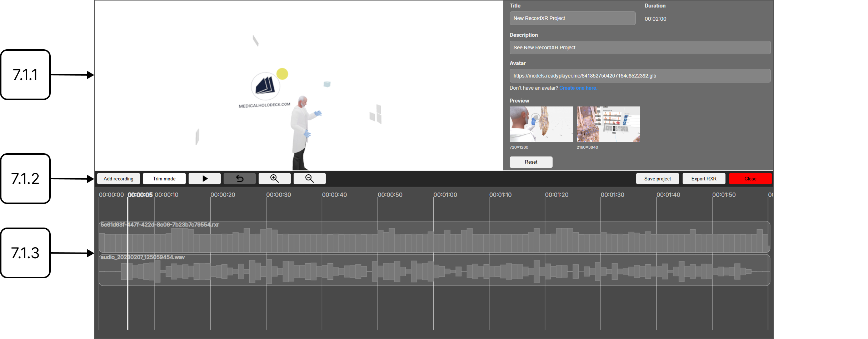Open the Create one here avatar link
Viewport: 868px width, 339px height.
(578, 88)
